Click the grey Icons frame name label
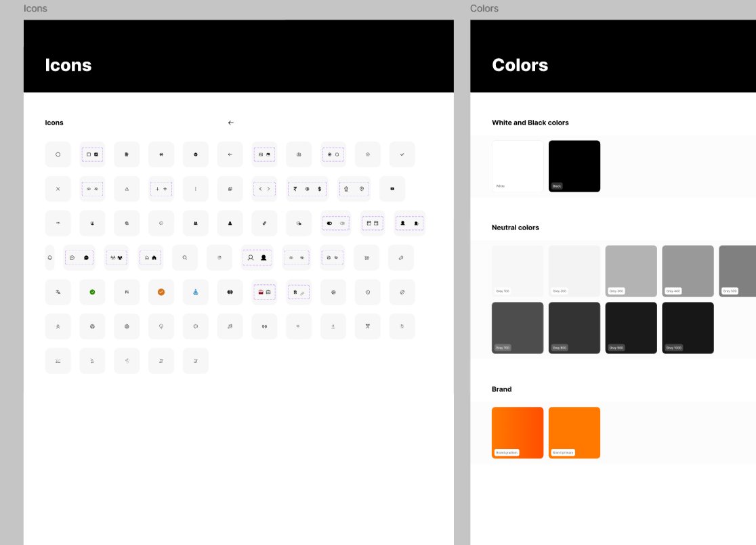This screenshot has width=756, height=545. [35, 9]
